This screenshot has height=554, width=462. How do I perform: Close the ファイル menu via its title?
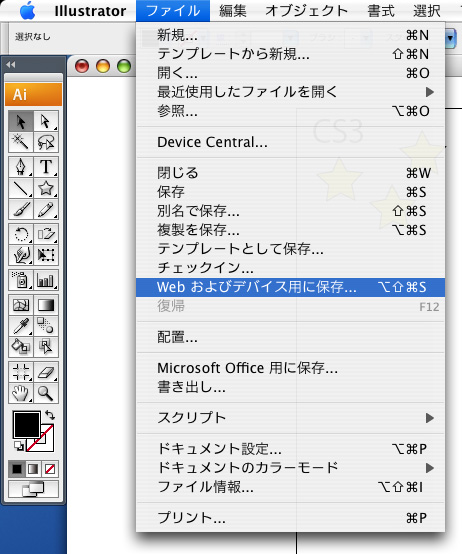pyautogui.click(x=173, y=11)
